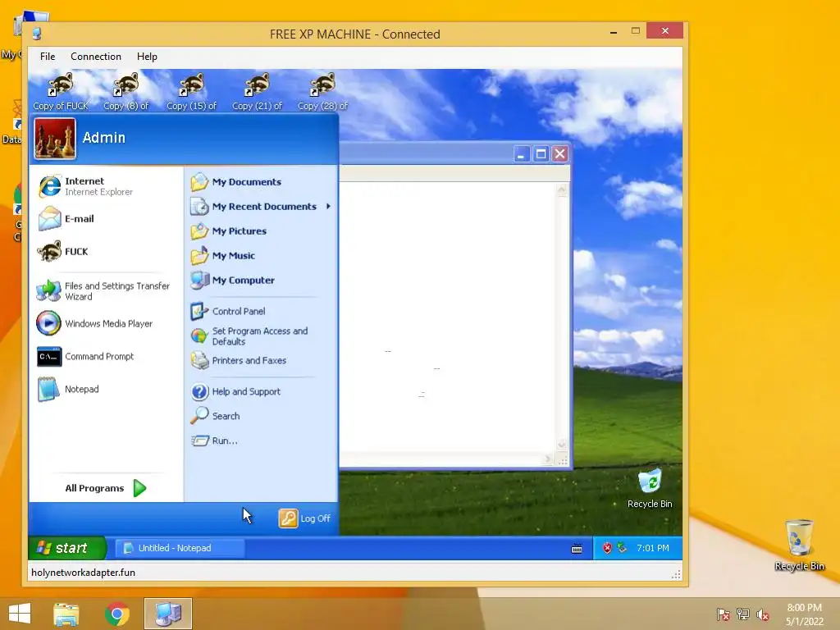Open E-mail in the Start menu
840x630 pixels.
66,218
